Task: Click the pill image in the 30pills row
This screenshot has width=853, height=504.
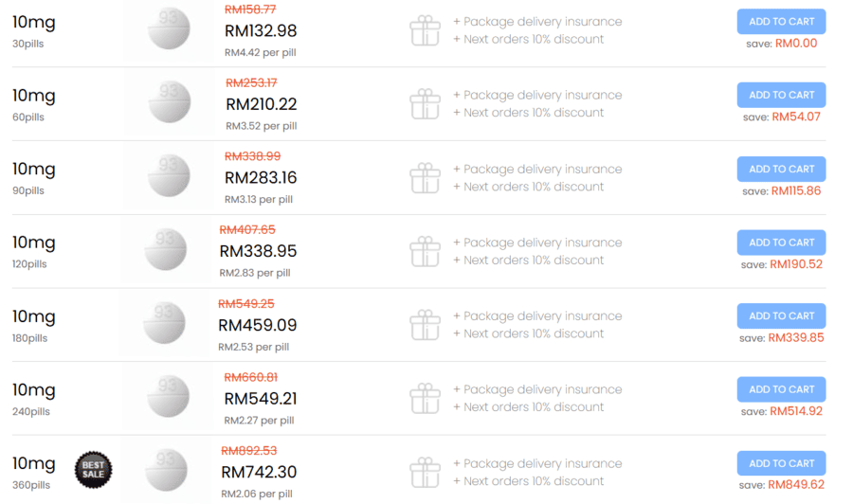Action: [169, 28]
